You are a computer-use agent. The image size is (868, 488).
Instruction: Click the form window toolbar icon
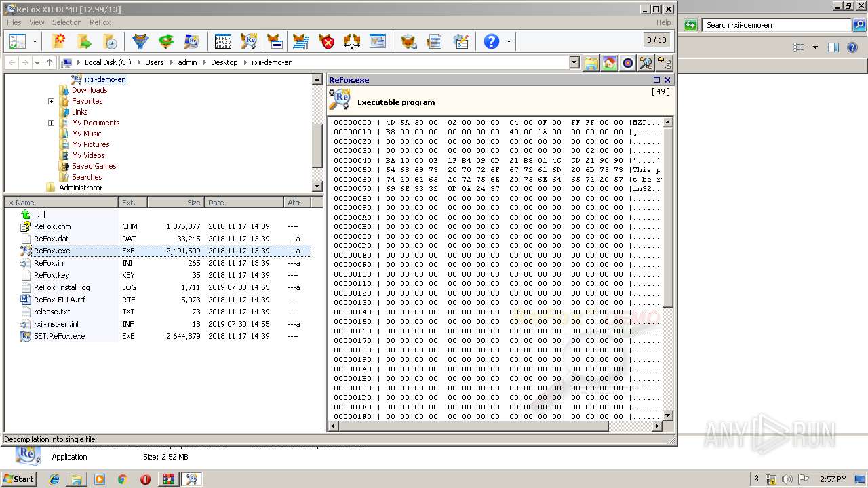click(x=378, y=41)
